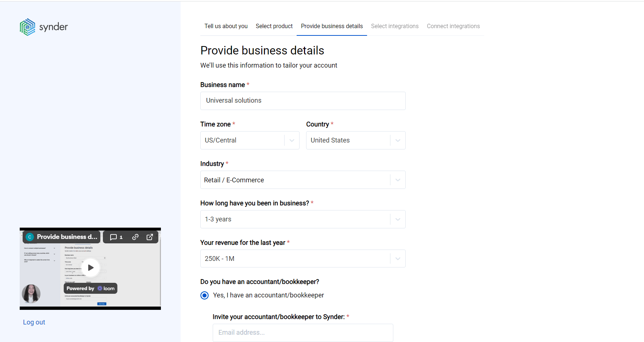The width and height of the screenshot is (644, 342).
Task: Click the Synder logo icon
Action: click(27, 27)
